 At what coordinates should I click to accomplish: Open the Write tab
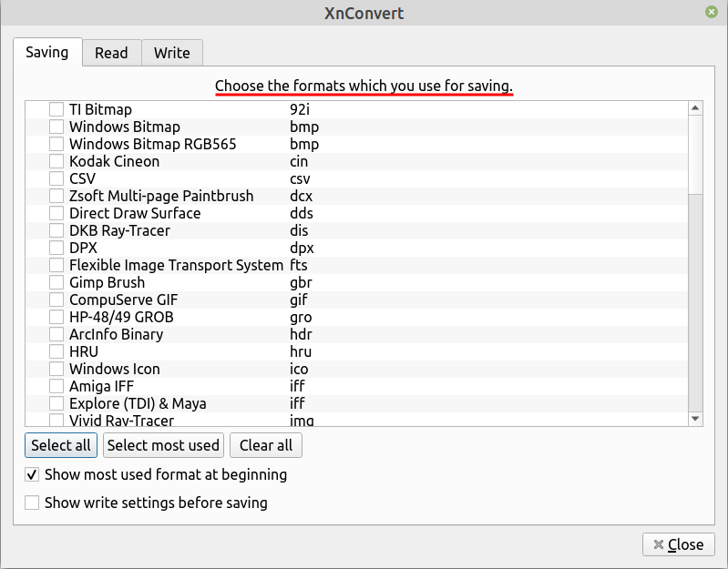tap(171, 53)
